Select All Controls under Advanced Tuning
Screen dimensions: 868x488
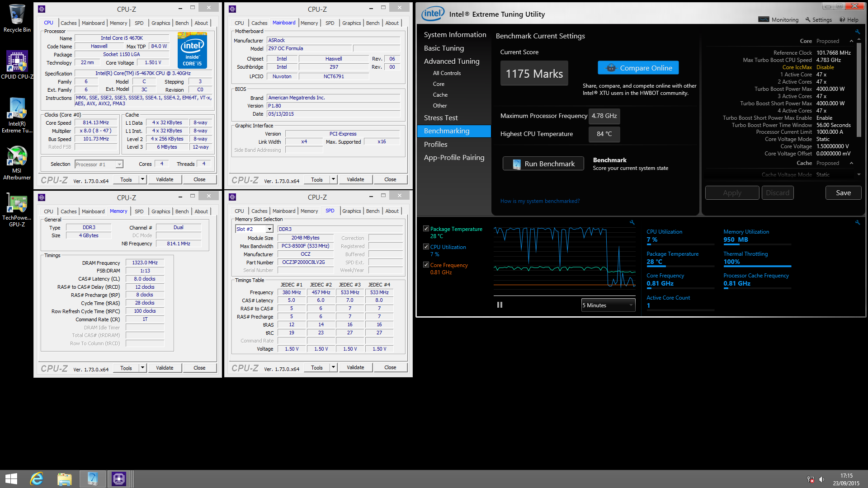(x=447, y=73)
